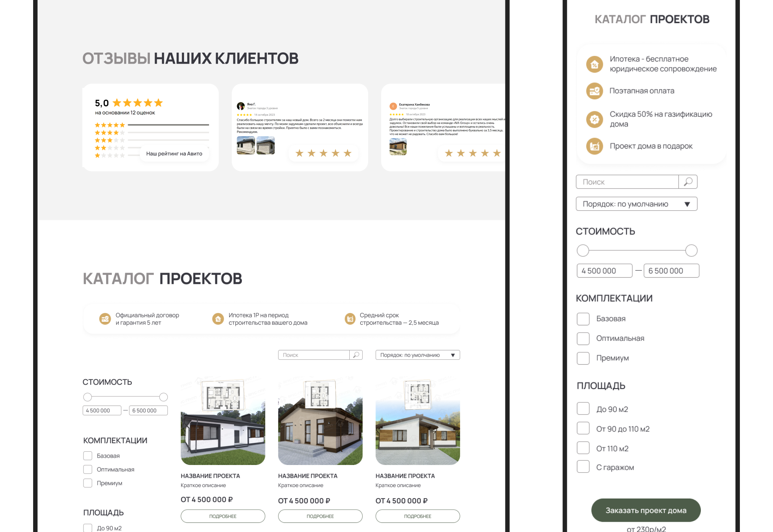Click the mortgage icon in mobile catalog
Screen dimensions: 773x532
pyautogui.click(x=594, y=64)
